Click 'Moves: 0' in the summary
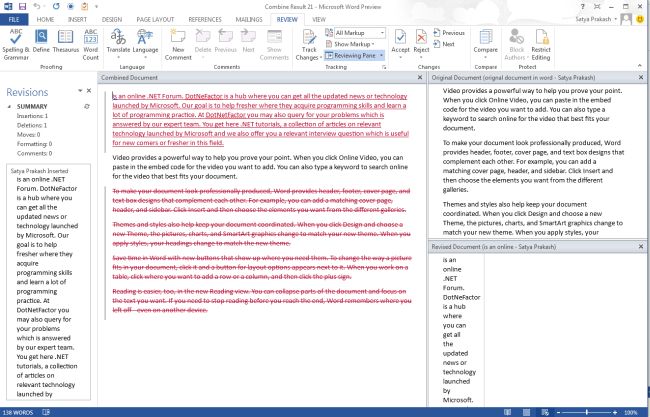This screenshot has width=650, height=417. (29, 135)
